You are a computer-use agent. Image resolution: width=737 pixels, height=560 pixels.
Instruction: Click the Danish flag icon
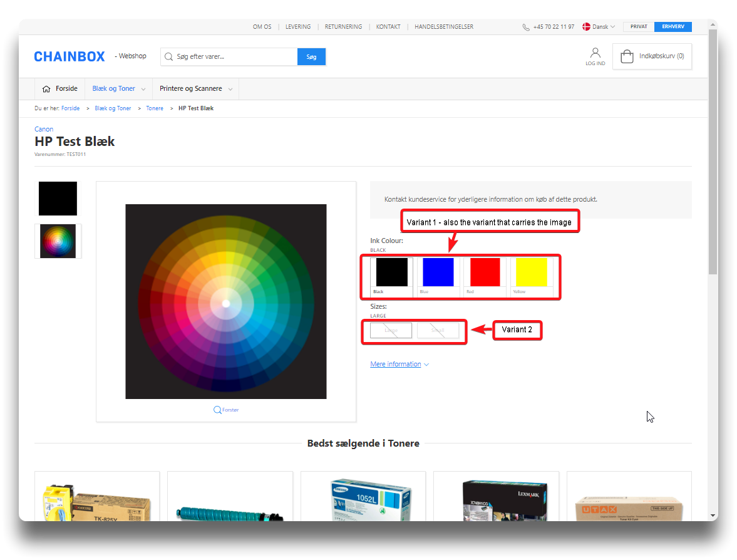(x=587, y=27)
